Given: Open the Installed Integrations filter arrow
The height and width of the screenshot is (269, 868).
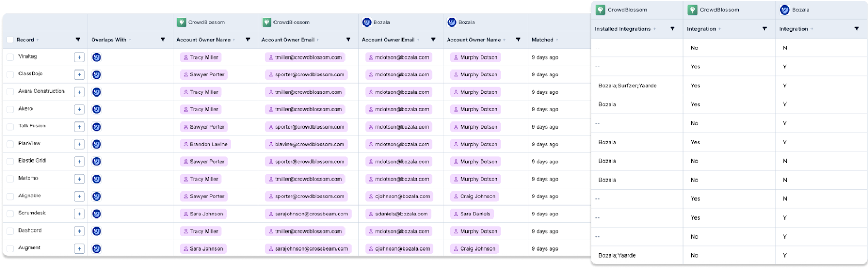Looking at the screenshot, I should tap(672, 29).
